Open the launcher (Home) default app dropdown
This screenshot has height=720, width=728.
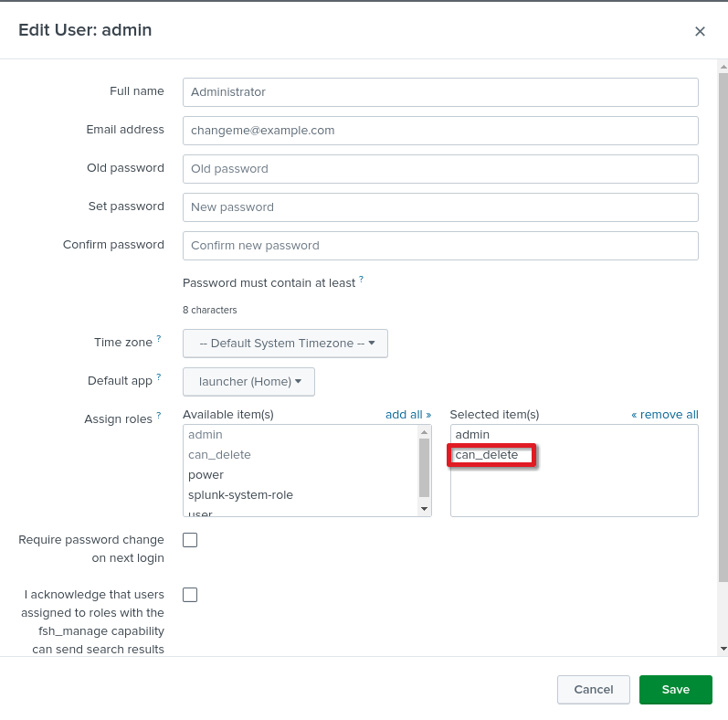point(248,382)
